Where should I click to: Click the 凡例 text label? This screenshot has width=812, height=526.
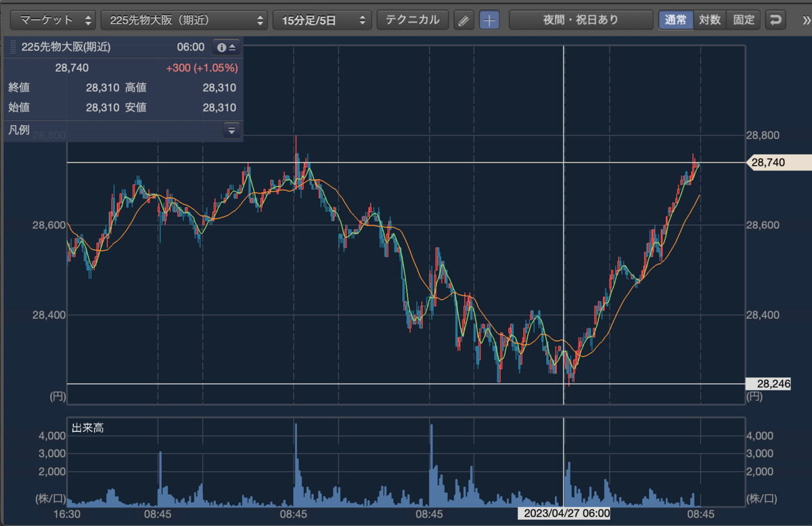coord(19,130)
